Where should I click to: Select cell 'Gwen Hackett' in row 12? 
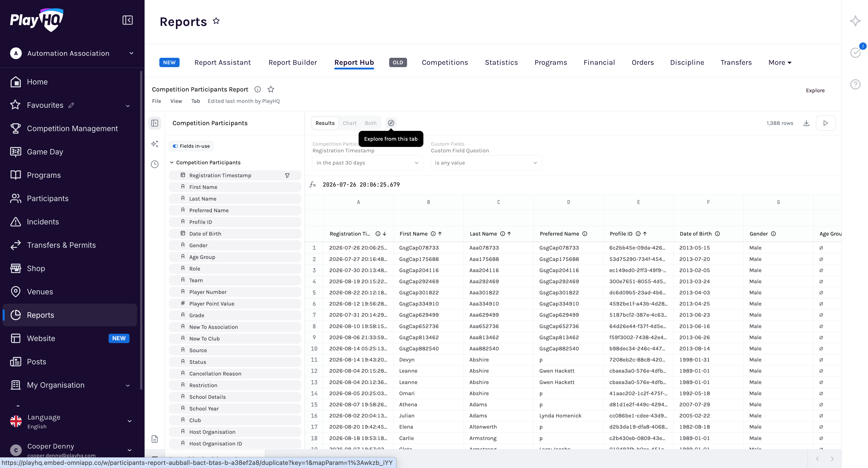pyautogui.click(x=568, y=371)
